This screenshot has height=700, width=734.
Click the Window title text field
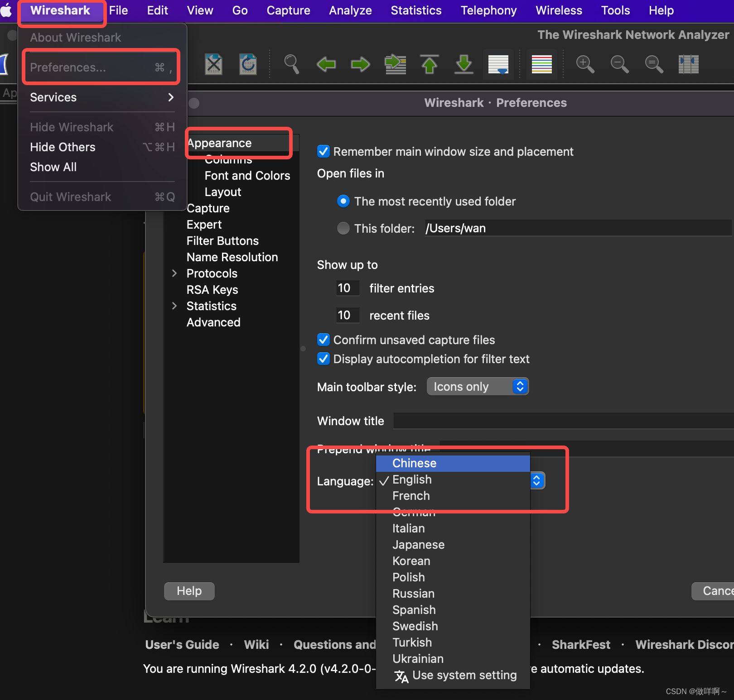(x=563, y=421)
